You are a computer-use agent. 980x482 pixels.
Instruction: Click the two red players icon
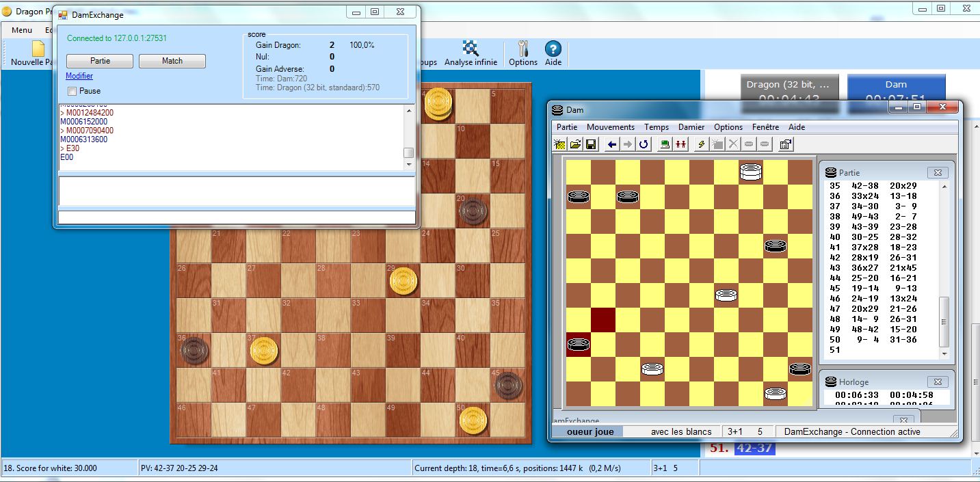pyautogui.click(x=680, y=144)
